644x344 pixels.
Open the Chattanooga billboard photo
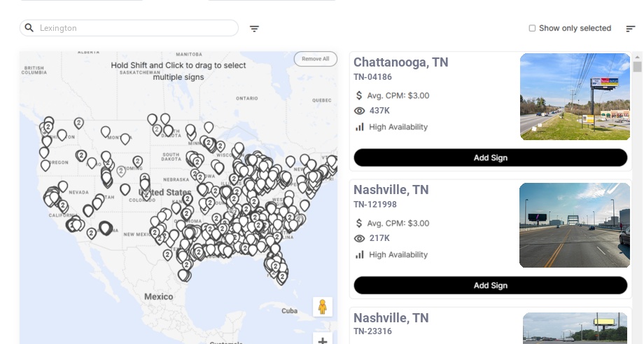[x=575, y=97]
